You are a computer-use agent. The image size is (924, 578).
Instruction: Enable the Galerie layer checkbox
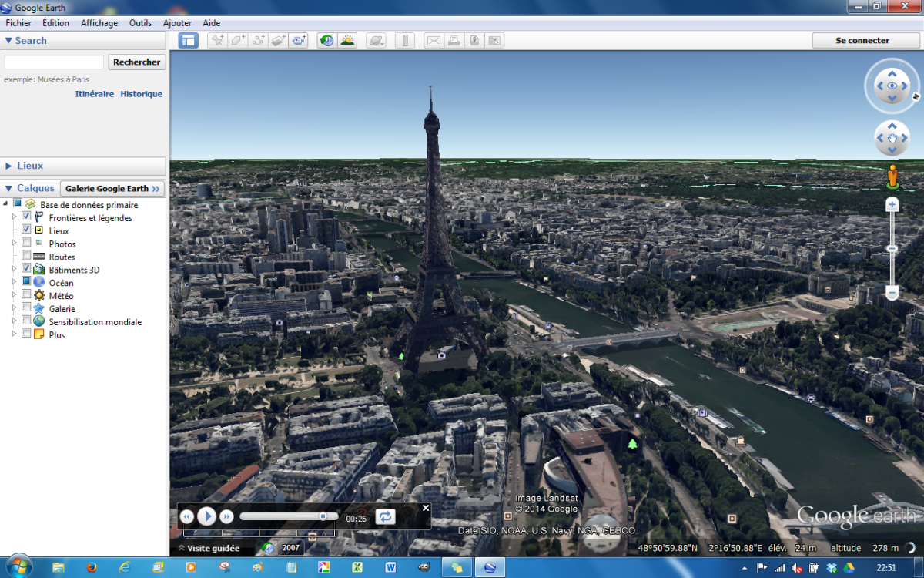(x=26, y=308)
